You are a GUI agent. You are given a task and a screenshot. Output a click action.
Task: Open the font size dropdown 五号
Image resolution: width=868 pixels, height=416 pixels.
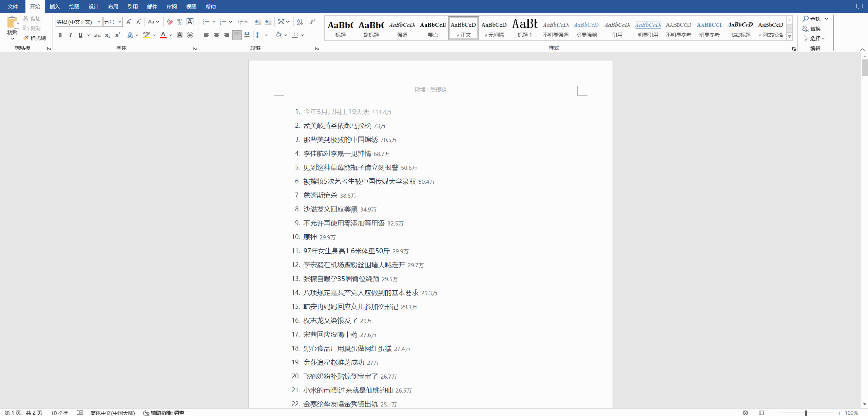tap(120, 22)
